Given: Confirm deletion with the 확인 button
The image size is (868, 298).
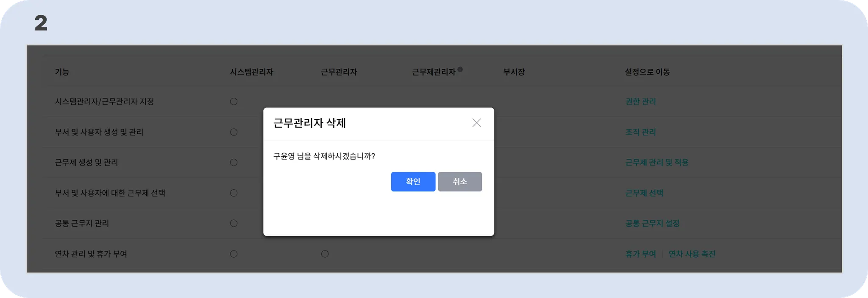Looking at the screenshot, I should [x=413, y=182].
